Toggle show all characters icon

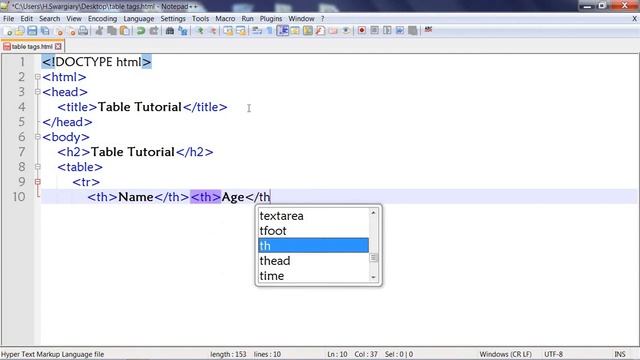pyautogui.click(x=269, y=31)
